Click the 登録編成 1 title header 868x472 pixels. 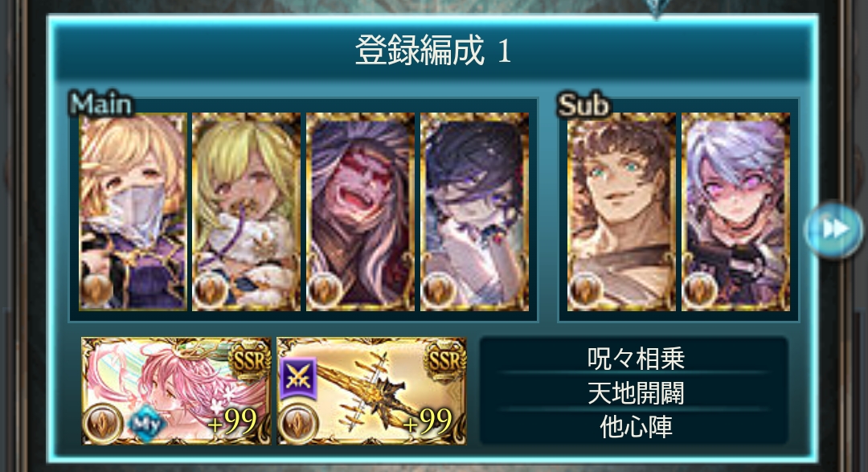click(x=433, y=50)
